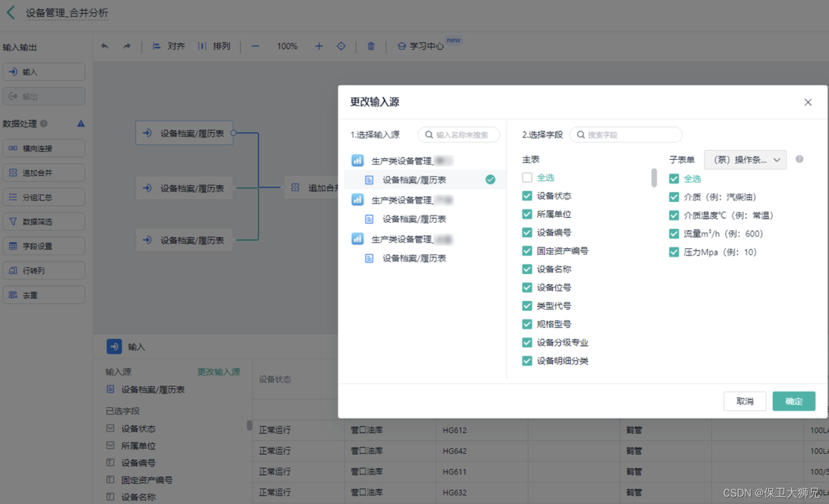Click the 排列 arrange tool
Image resolution: width=829 pixels, height=504 pixels.
pyautogui.click(x=214, y=46)
